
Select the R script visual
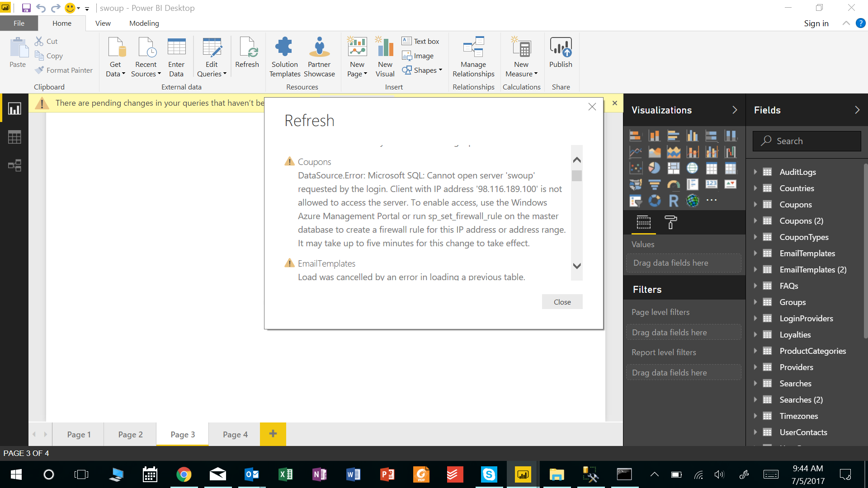(673, 201)
